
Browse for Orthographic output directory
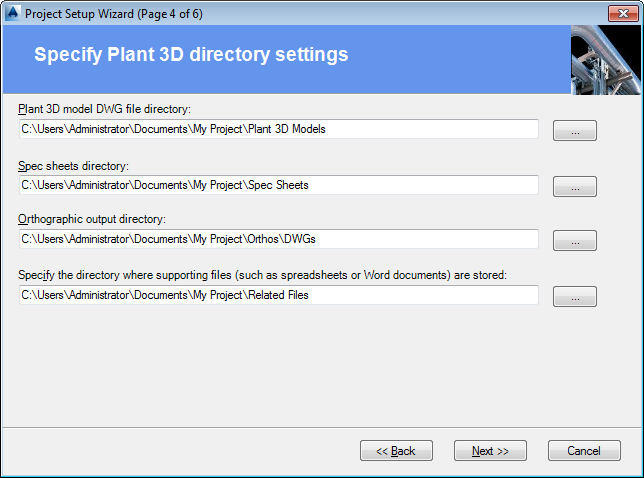coord(574,241)
